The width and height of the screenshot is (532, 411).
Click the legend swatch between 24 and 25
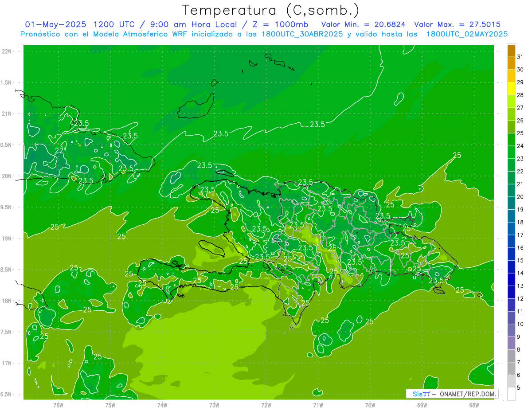pos(511,140)
